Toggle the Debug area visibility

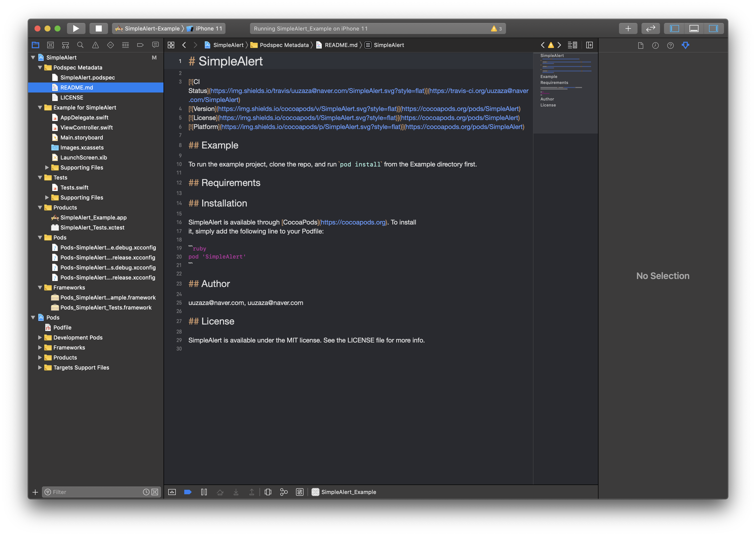694,28
